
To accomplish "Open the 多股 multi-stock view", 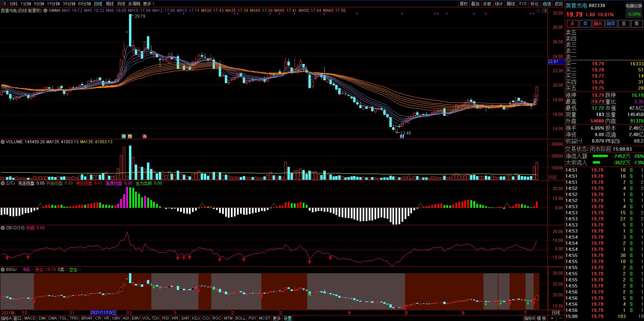I will (x=487, y=4).
